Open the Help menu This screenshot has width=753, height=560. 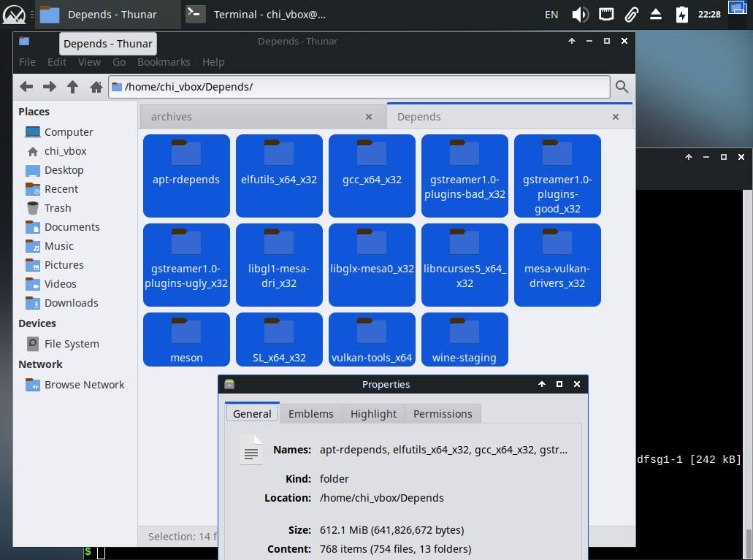(x=213, y=62)
